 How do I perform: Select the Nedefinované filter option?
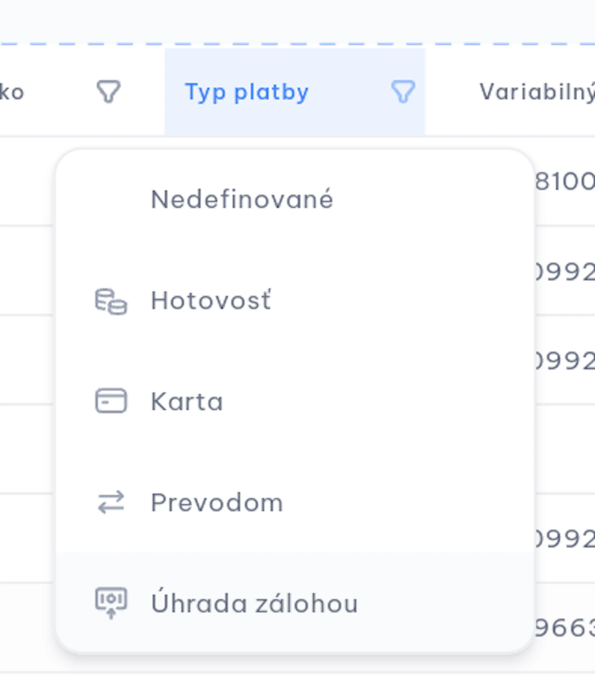295,200
